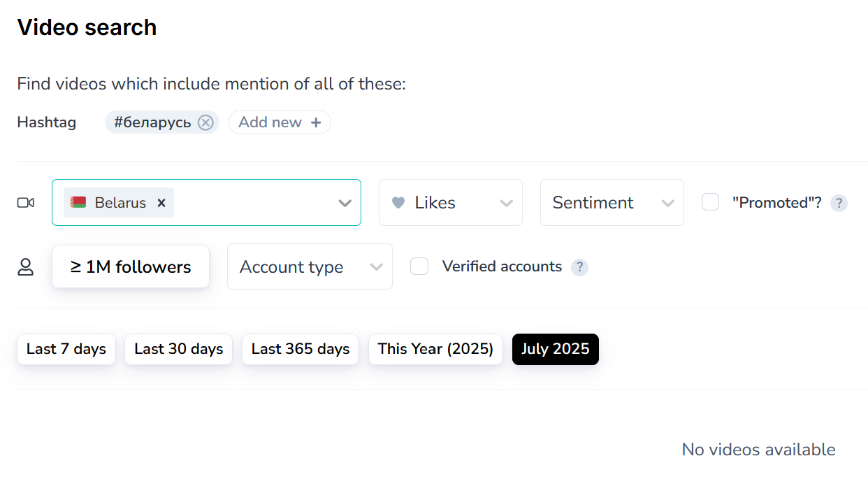Screen dimensions: 868x477
Task: Click the plus icon beside Add new
Action: (316, 122)
